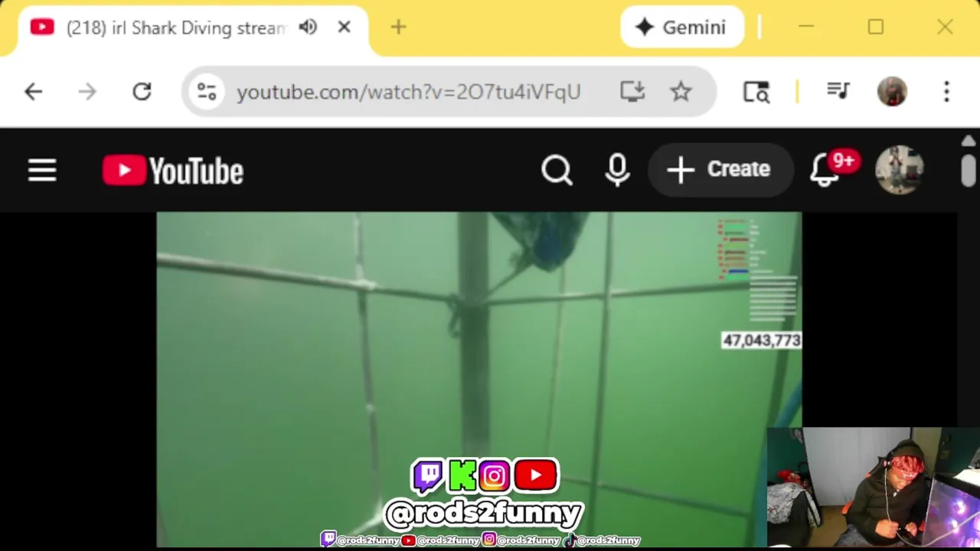This screenshot has width=980, height=551.
Task: Install app icon in address bar
Action: point(632,92)
